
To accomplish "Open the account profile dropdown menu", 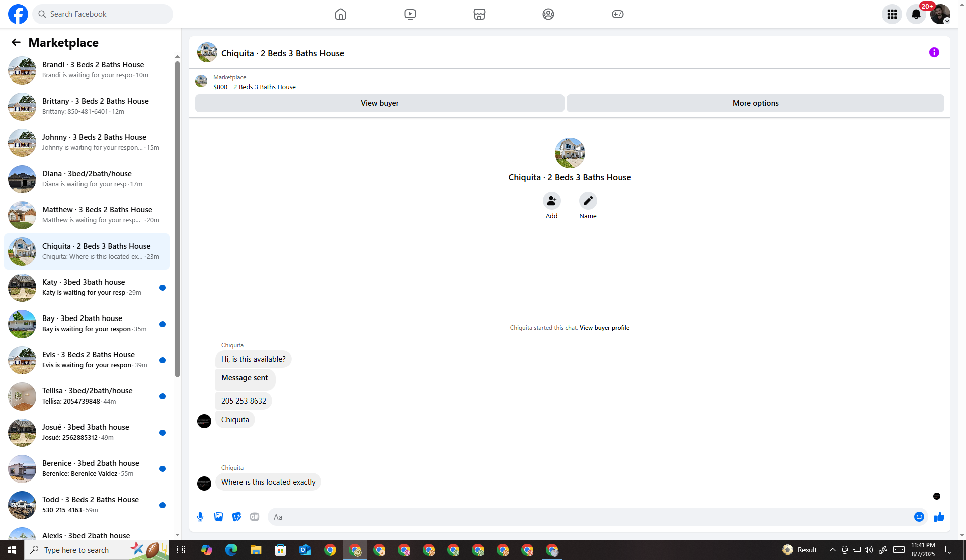I will pyautogui.click(x=940, y=14).
